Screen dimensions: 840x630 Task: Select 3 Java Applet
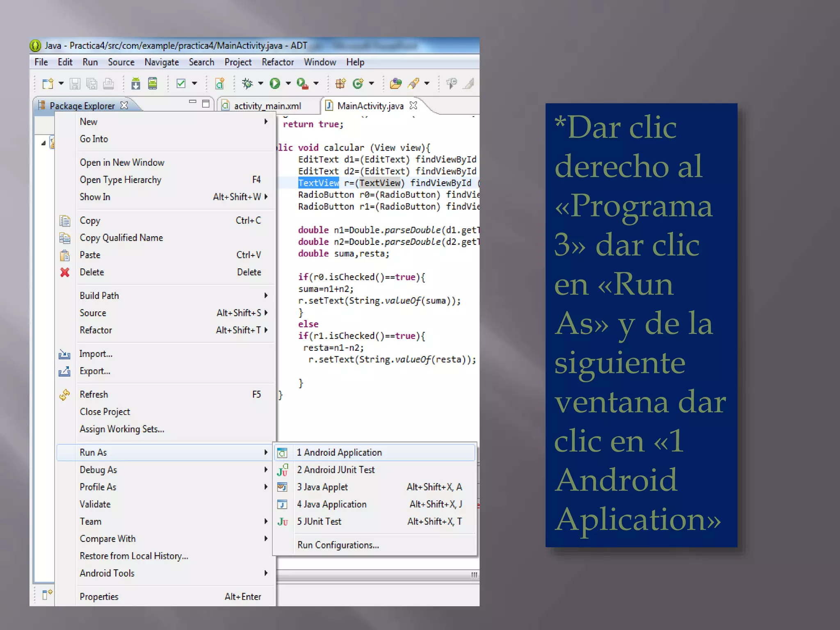[374, 487]
